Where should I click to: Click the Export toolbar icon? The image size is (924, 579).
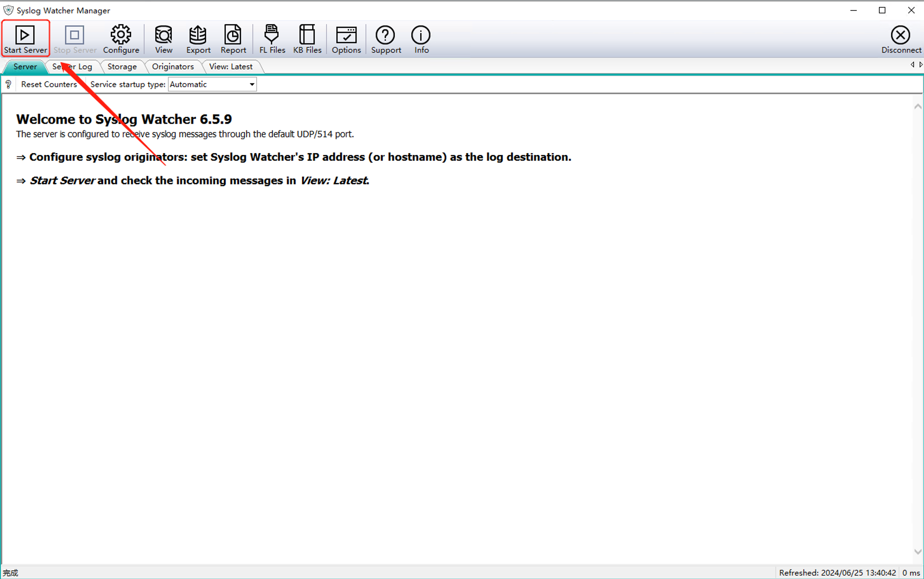click(x=198, y=35)
